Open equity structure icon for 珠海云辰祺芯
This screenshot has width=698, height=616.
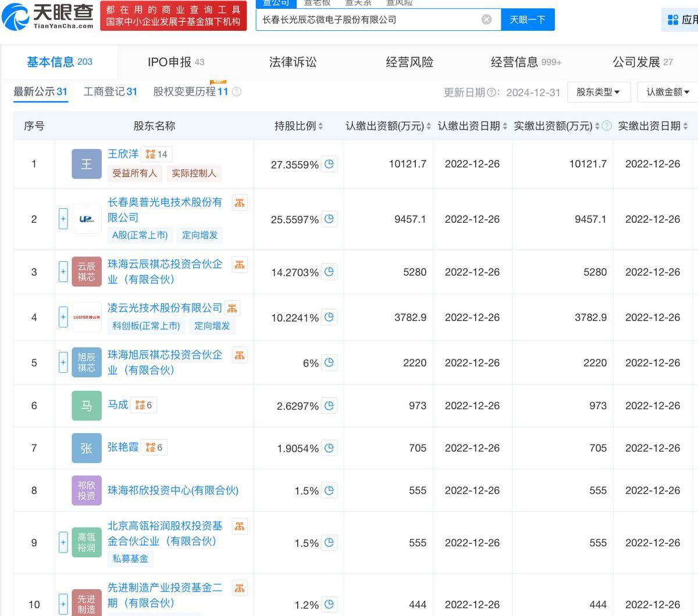click(x=240, y=265)
